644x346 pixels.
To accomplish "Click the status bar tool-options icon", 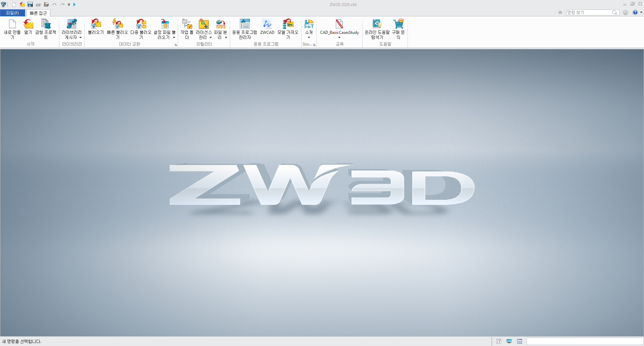I will 499,341.
